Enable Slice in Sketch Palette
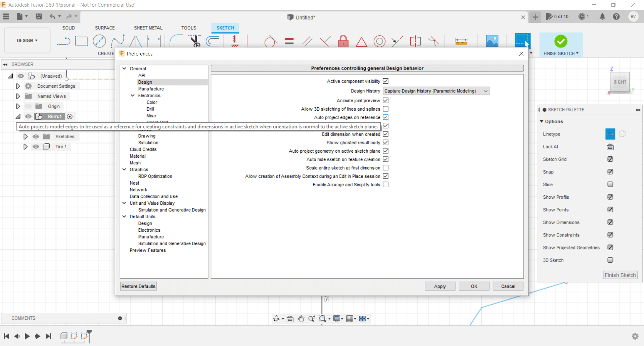Viewport: 644px width, 346px height. pos(610,184)
